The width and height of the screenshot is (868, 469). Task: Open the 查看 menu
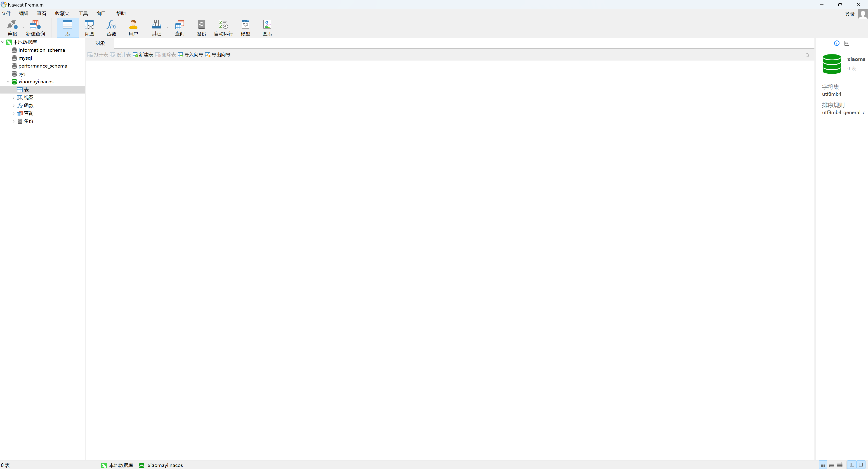pyautogui.click(x=41, y=14)
